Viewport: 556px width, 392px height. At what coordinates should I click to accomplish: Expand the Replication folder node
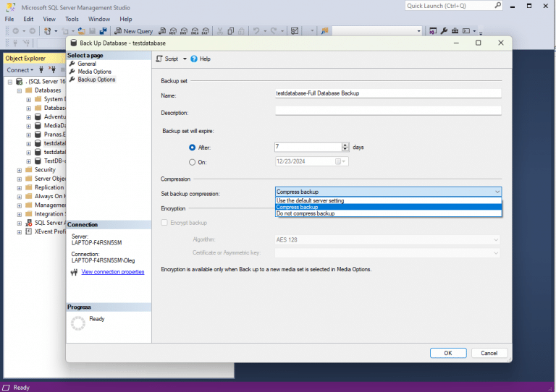(20, 188)
